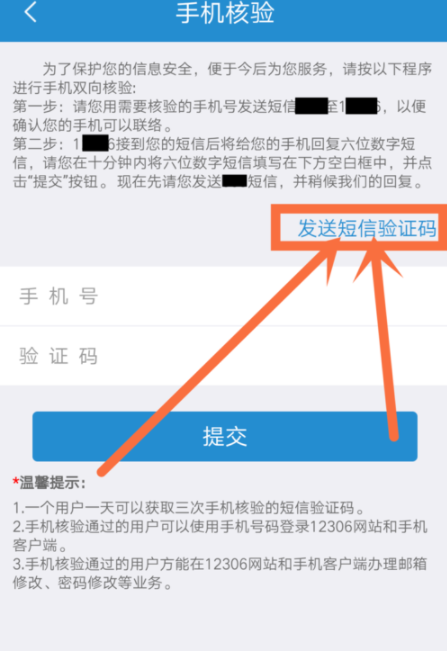Tap tip 1 about 一天可以获取三次 codes
Screen dimensions: 447x651
pos(189,508)
